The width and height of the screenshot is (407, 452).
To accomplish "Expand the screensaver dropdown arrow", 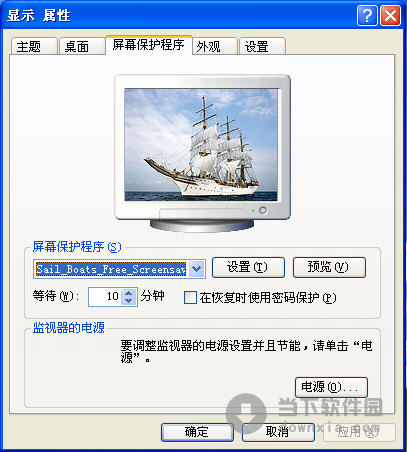I will (196, 269).
